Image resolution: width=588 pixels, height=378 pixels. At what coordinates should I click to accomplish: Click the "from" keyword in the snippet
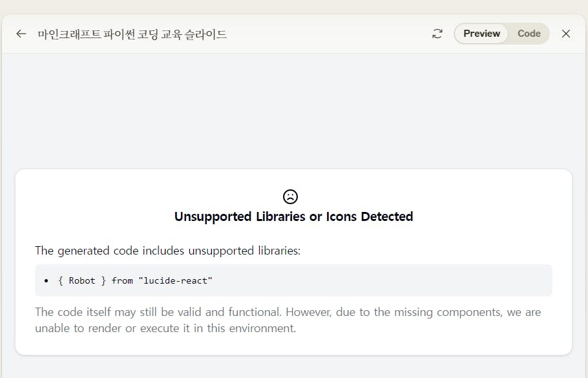tap(122, 280)
